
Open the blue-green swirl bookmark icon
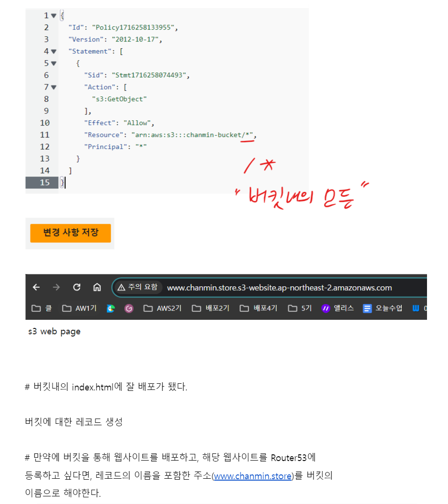coord(111,308)
